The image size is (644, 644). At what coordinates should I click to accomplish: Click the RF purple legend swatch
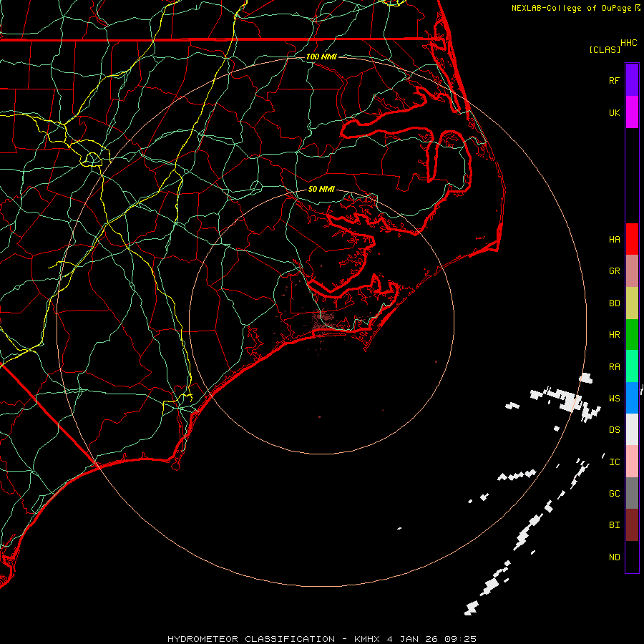point(632,80)
